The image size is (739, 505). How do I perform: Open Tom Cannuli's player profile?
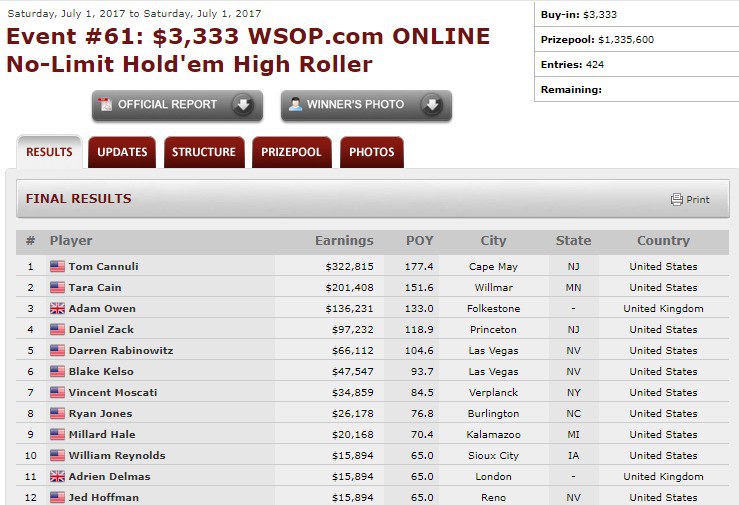104,267
